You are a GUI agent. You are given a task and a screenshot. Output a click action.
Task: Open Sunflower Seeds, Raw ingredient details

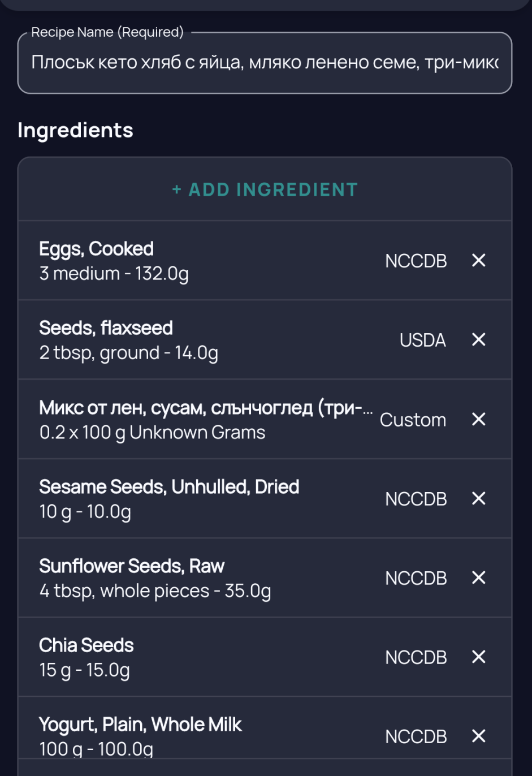(x=170, y=578)
